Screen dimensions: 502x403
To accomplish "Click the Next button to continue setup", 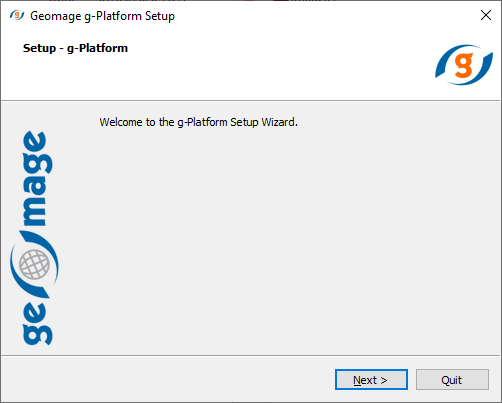I will point(371,379).
